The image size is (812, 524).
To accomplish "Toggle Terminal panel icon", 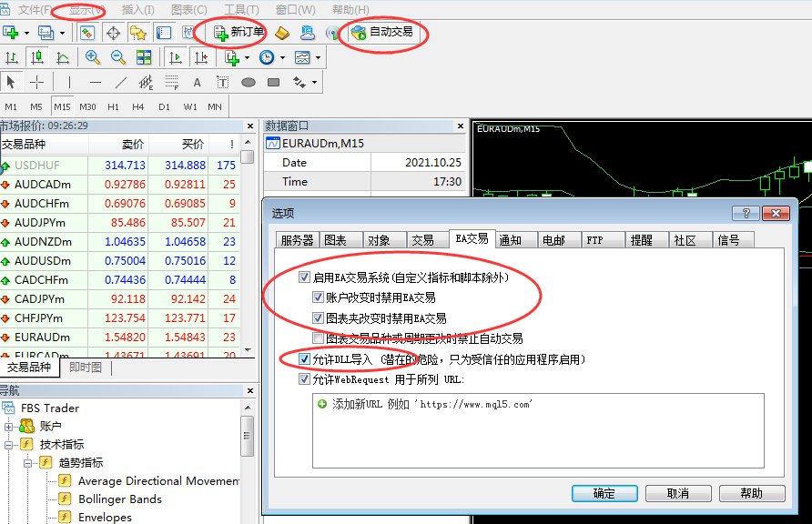I will [164, 33].
